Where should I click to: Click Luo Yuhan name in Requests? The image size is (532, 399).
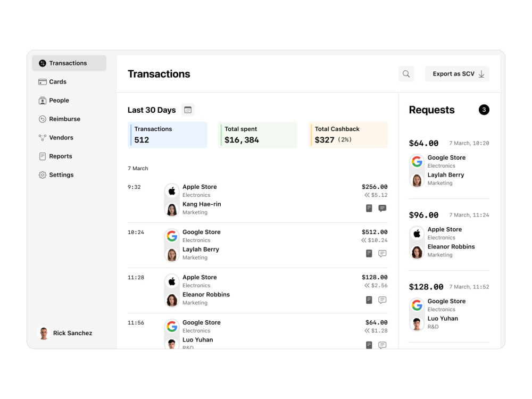443,319
